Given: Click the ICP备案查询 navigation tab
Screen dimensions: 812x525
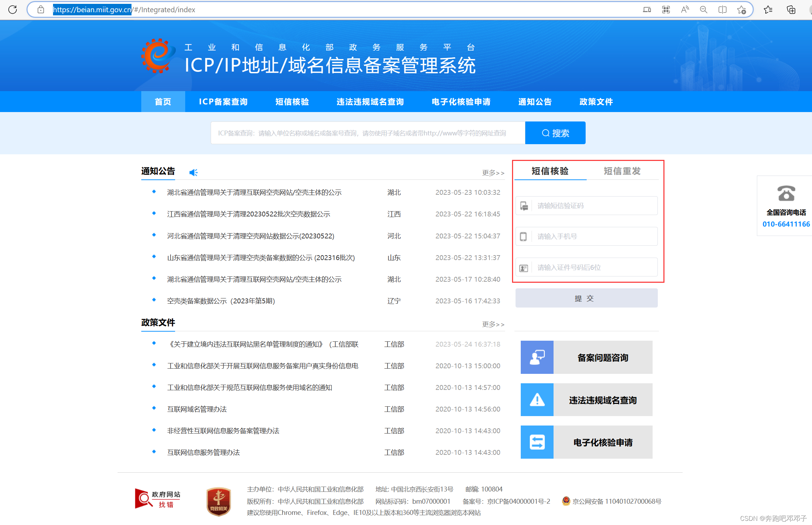Looking at the screenshot, I should coord(224,101).
